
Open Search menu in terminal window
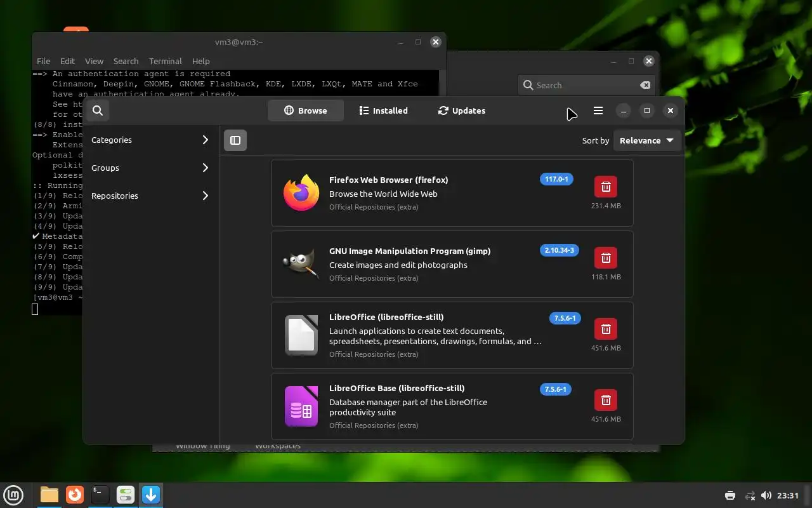[126, 61]
